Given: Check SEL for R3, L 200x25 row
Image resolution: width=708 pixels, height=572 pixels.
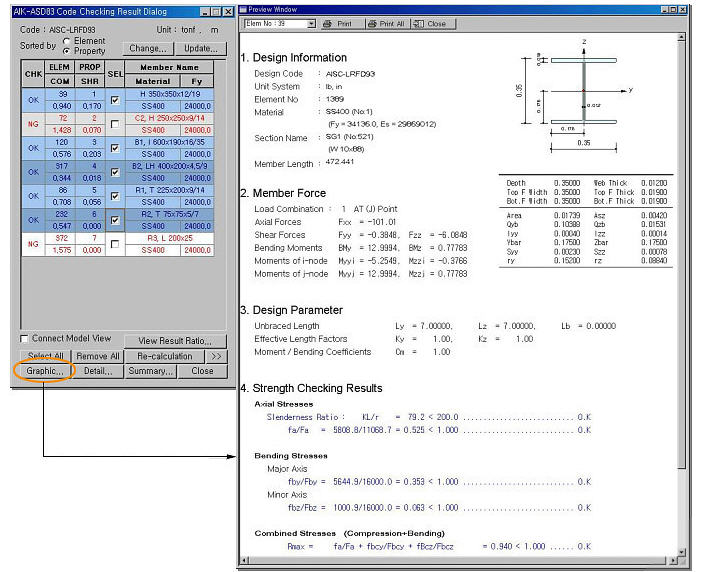Looking at the screenshot, I should pyautogui.click(x=115, y=244).
